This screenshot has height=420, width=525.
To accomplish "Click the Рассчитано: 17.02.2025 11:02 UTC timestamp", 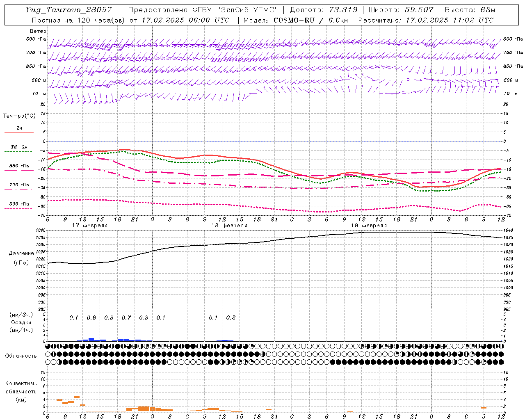I will tap(426, 20).
